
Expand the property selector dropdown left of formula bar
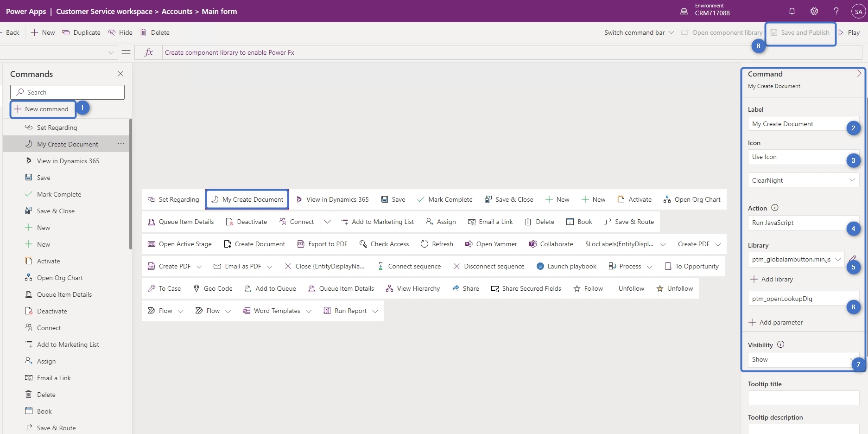point(111,52)
